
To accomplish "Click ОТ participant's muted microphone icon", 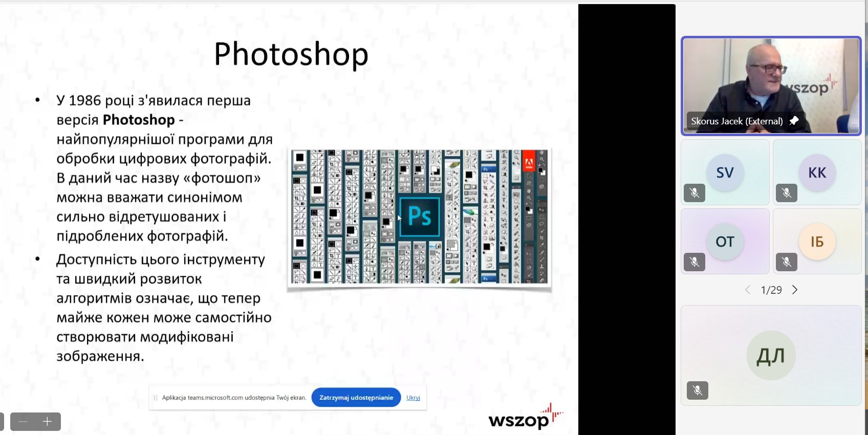I will click(x=695, y=262).
